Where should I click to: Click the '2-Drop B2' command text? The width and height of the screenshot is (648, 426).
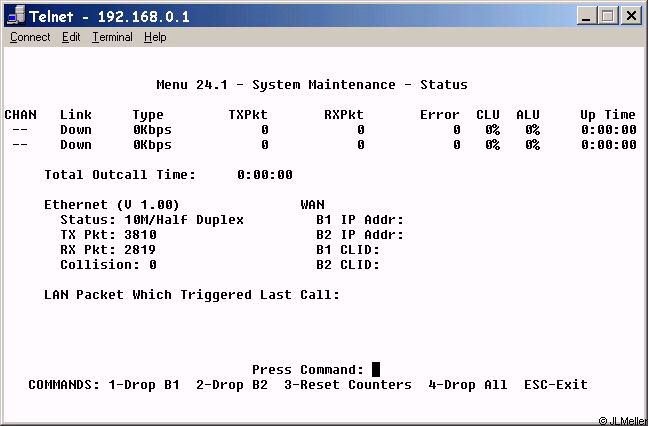tap(232, 385)
